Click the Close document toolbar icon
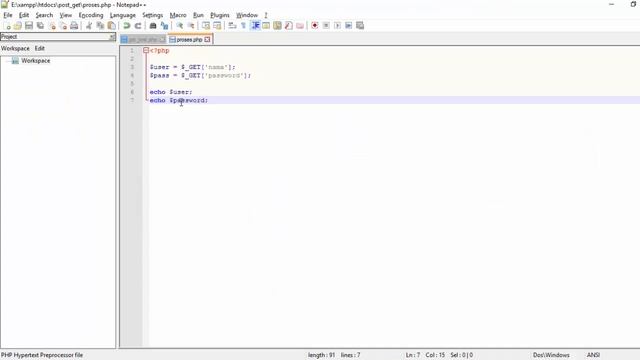 (52, 26)
